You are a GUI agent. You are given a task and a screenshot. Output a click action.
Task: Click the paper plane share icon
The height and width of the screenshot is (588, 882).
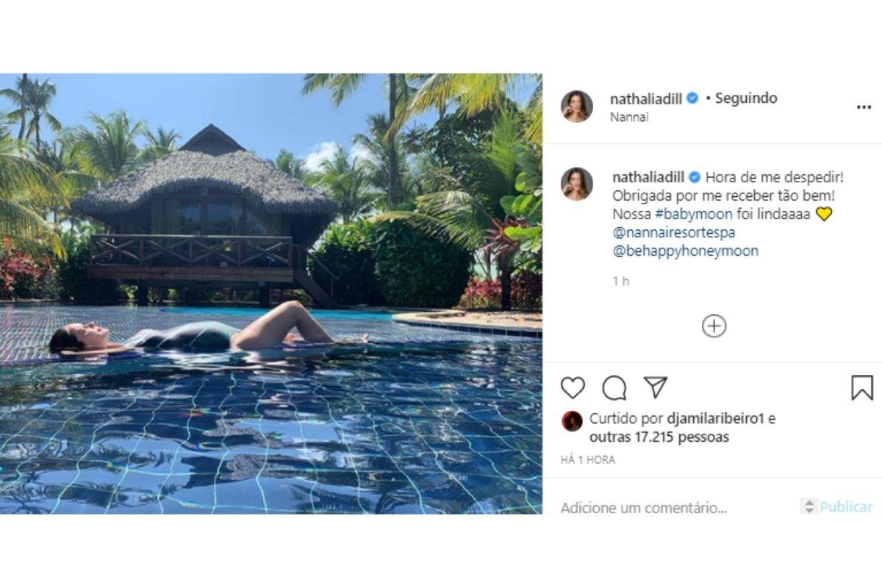(655, 387)
